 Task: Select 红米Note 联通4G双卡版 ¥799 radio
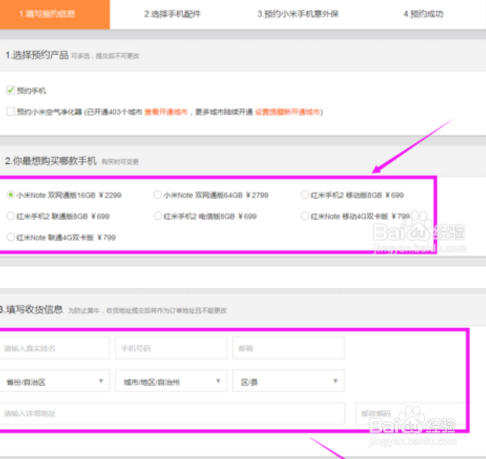click(11, 237)
